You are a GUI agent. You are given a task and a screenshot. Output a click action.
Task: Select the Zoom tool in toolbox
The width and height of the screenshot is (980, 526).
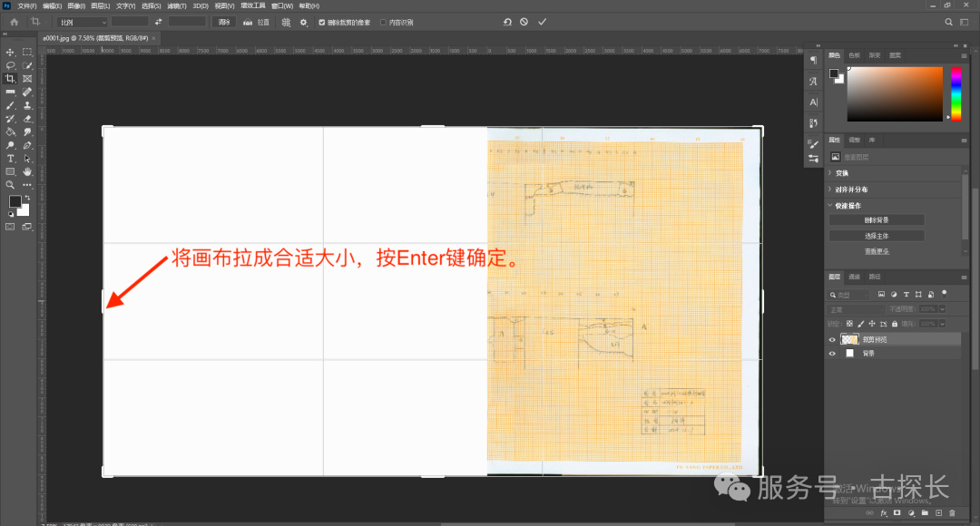pyautogui.click(x=10, y=184)
